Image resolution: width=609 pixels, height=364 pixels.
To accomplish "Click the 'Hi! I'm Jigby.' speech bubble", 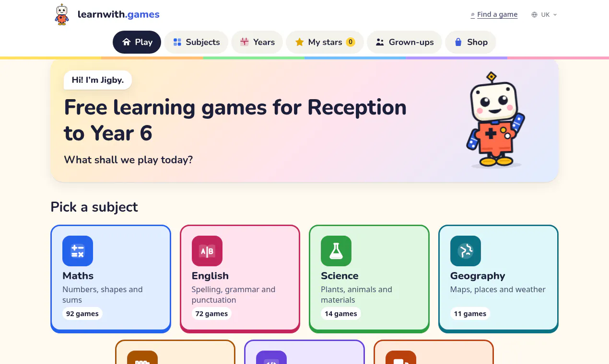I will click(98, 80).
